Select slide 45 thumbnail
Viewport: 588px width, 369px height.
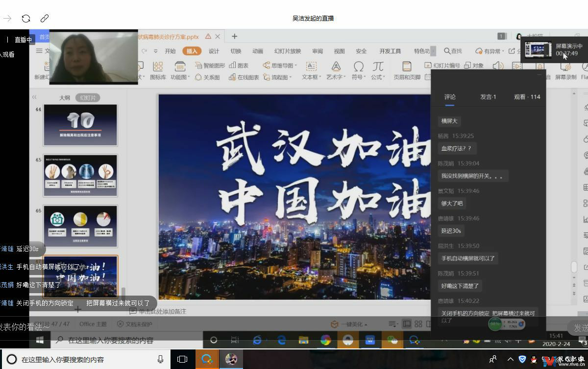(80, 175)
